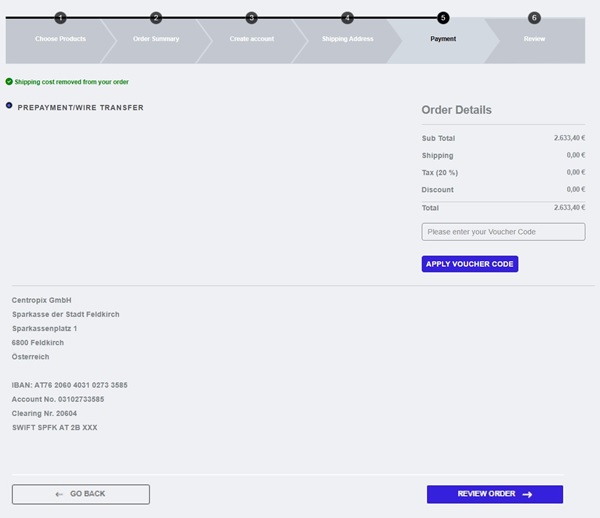The image size is (600, 518).
Task: Click the step 1 number circle
Action: click(60, 18)
